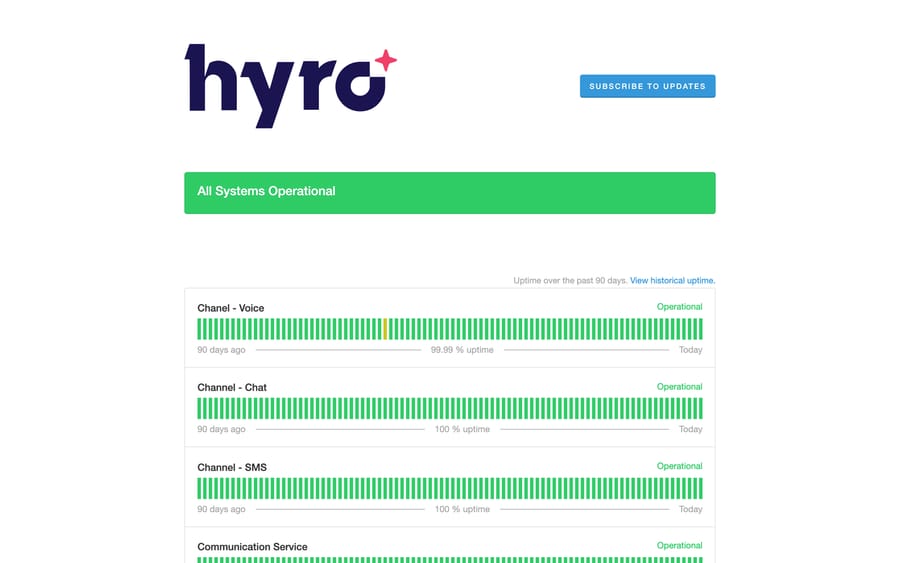Click Subscribe to Updates button
The image size is (900, 563).
click(647, 86)
